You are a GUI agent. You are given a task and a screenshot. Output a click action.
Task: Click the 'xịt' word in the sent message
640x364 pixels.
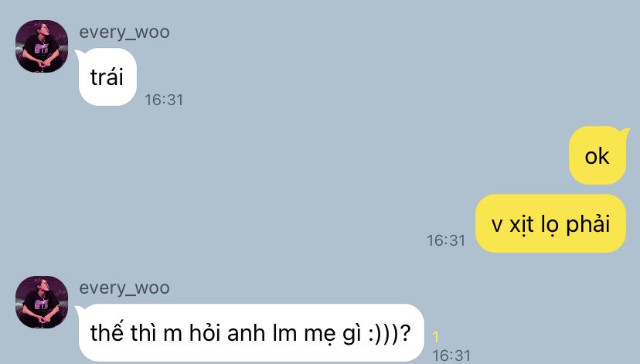click(x=522, y=224)
